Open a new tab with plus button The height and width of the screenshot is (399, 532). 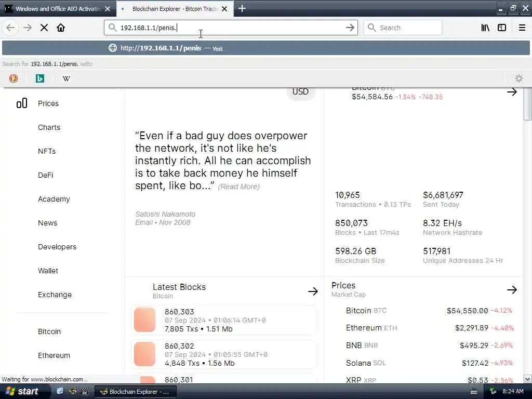click(242, 8)
